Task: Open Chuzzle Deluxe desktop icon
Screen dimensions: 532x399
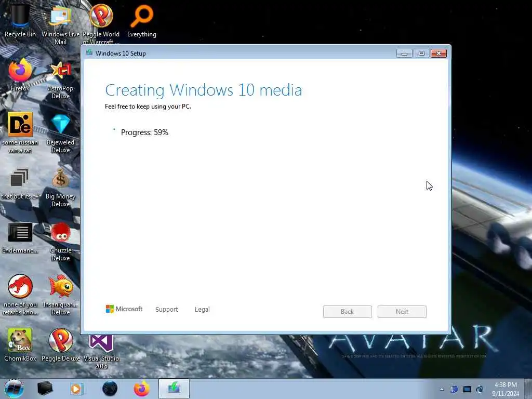Action: (x=60, y=241)
